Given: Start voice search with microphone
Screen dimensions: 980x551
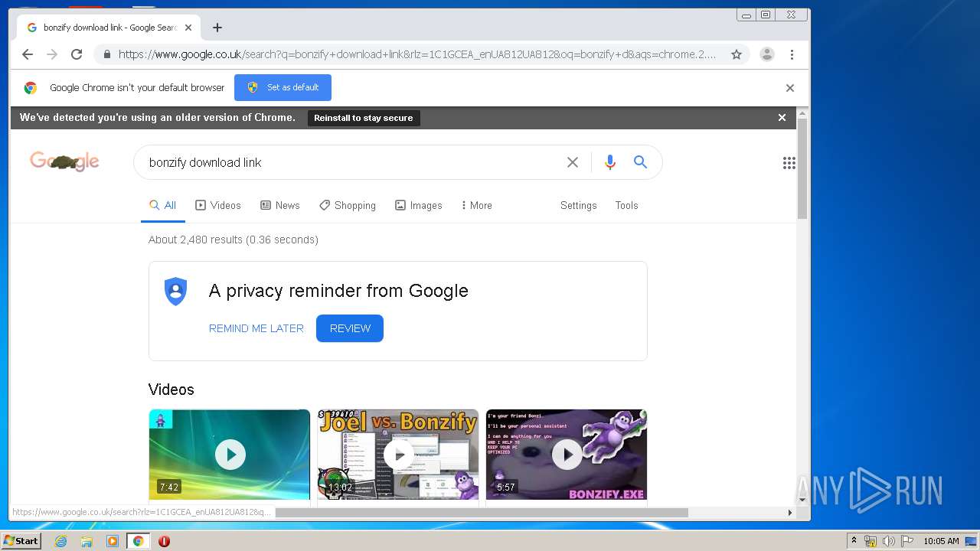Looking at the screenshot, I should 610,162.
